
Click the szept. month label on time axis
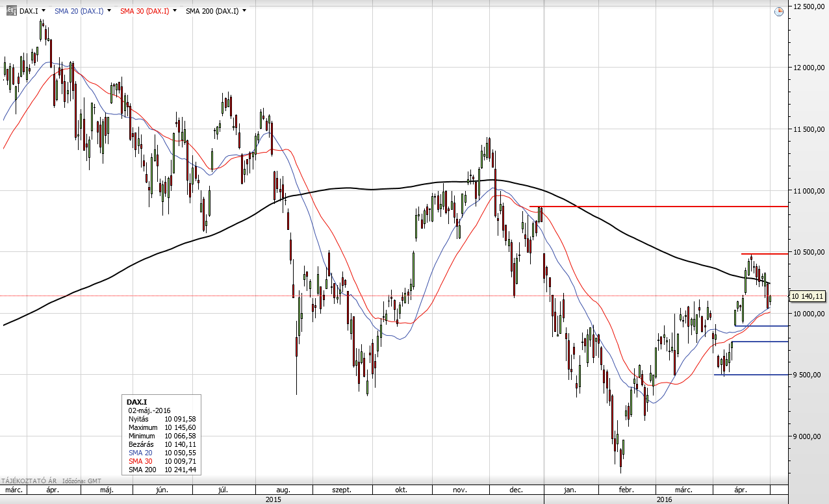pyautogui.click(x=340, y=490)
